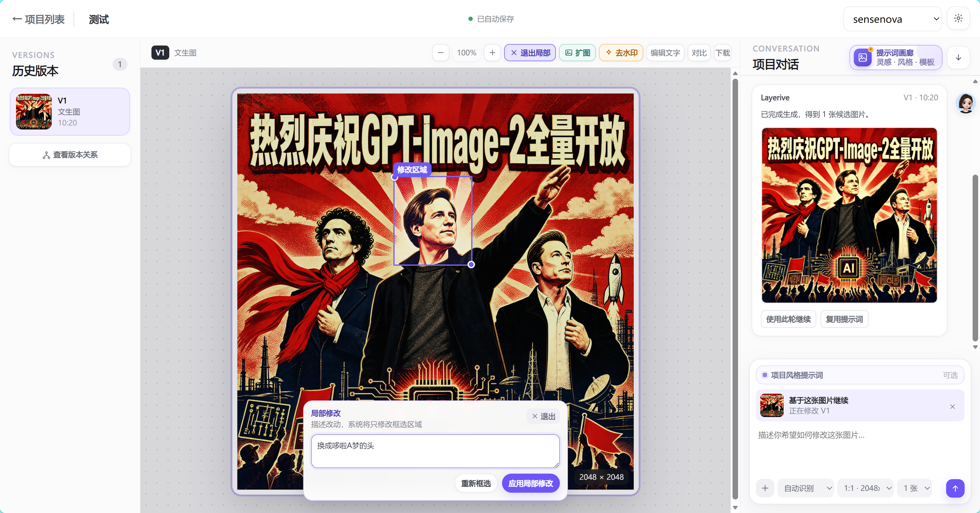Open the user avatar in conversation

point(966,103)
